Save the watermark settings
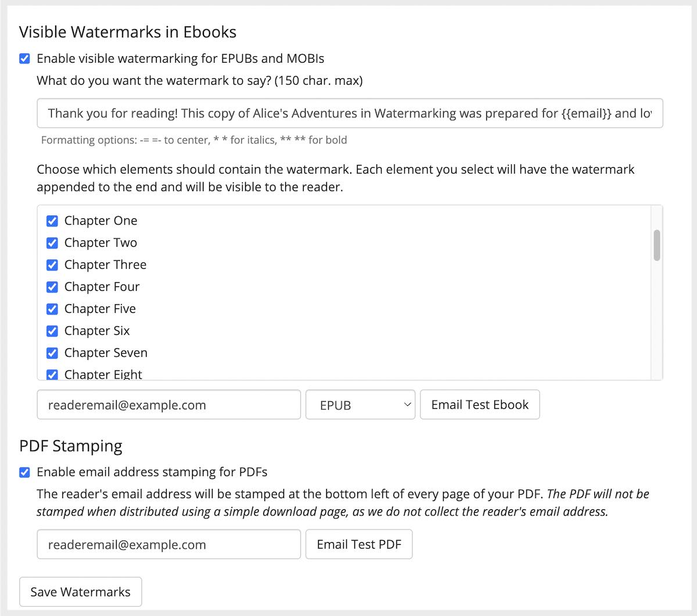 80,592
